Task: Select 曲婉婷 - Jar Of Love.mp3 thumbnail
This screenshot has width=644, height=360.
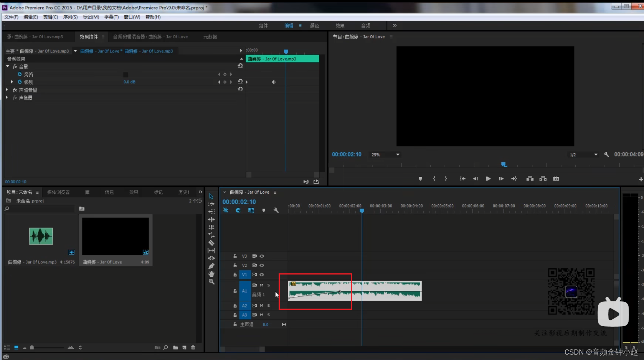Action: [x=41, y=236]
